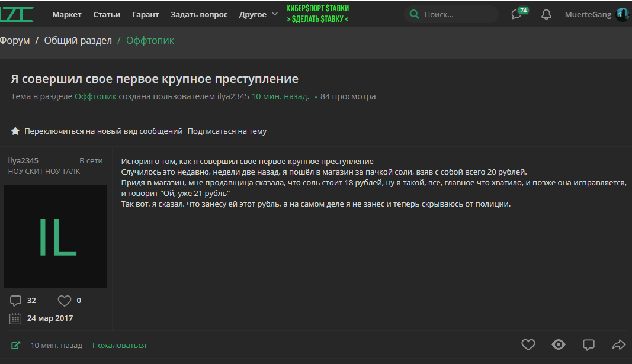Open the notifications bell

point(546,15)
